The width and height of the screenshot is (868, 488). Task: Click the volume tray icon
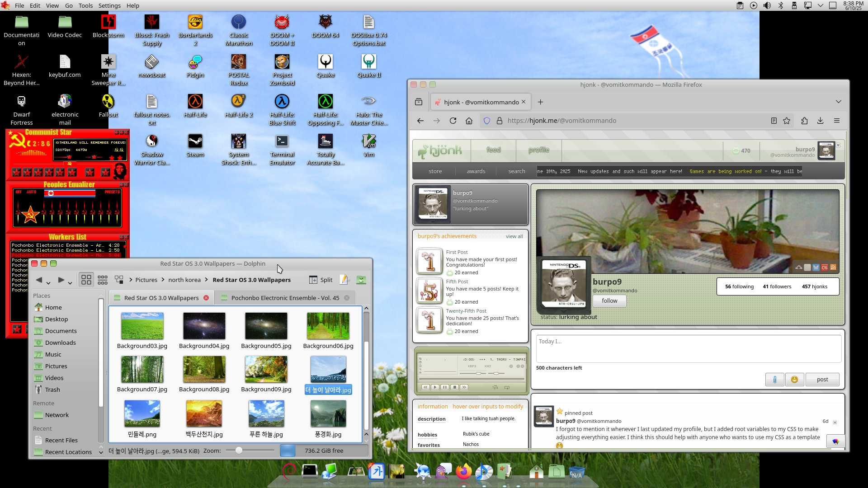point(767,5)
